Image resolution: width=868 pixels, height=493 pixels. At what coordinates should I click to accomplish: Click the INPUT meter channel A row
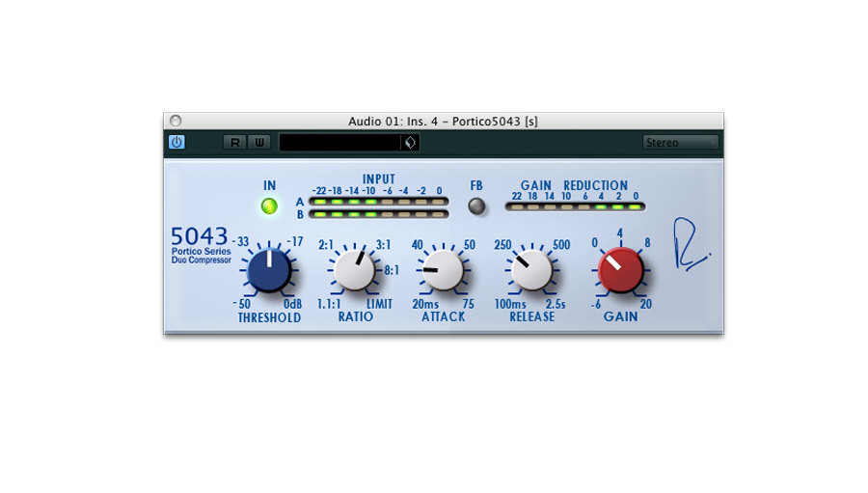click(379, 202)
